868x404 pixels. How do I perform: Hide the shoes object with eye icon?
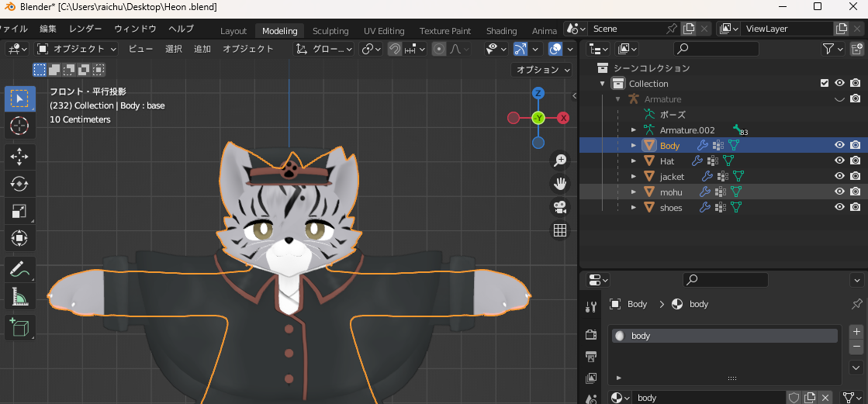point(839,207)
